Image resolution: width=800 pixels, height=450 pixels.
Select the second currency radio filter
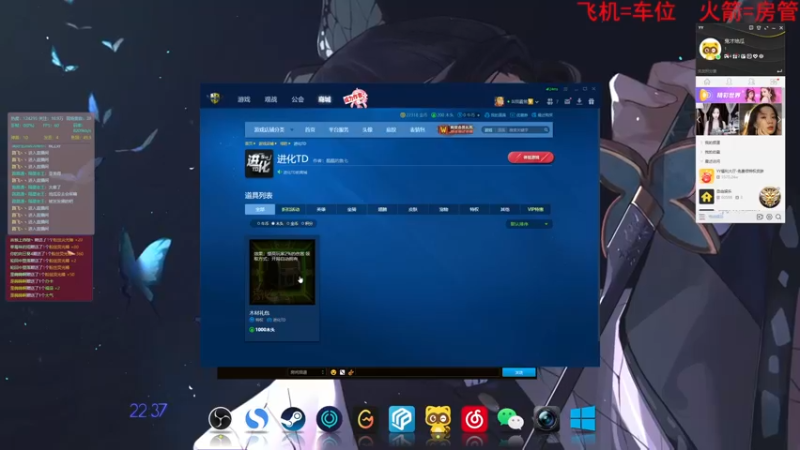click(273, 223)
